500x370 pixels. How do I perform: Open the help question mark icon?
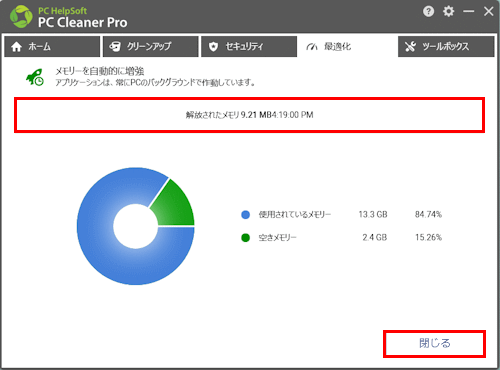pos(428,11)
